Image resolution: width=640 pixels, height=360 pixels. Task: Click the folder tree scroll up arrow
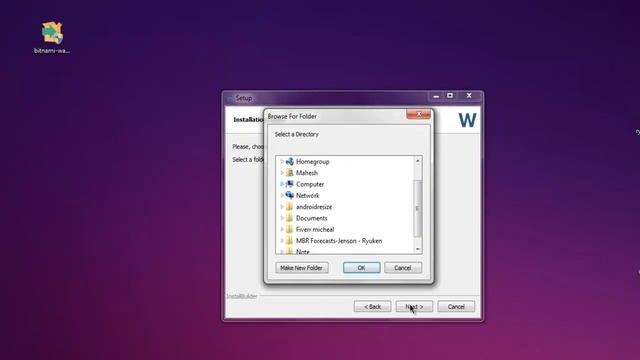(418, 161)
